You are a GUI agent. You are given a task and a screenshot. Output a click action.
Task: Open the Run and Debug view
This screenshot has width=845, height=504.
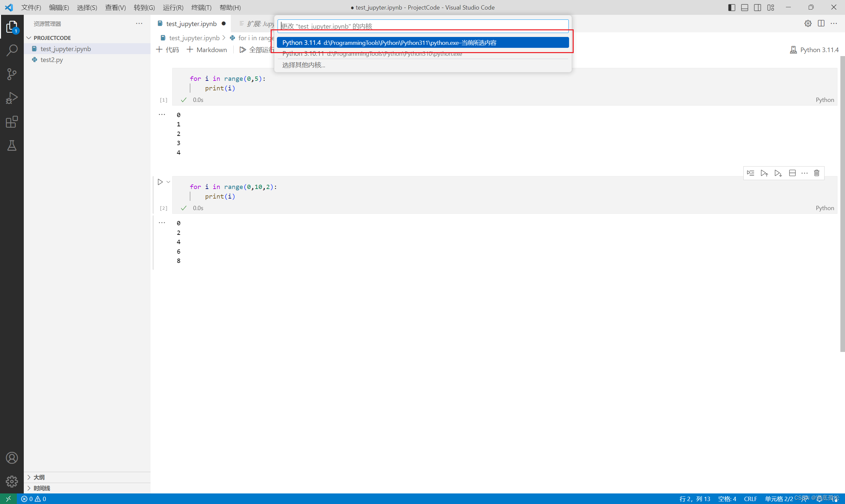12,98
